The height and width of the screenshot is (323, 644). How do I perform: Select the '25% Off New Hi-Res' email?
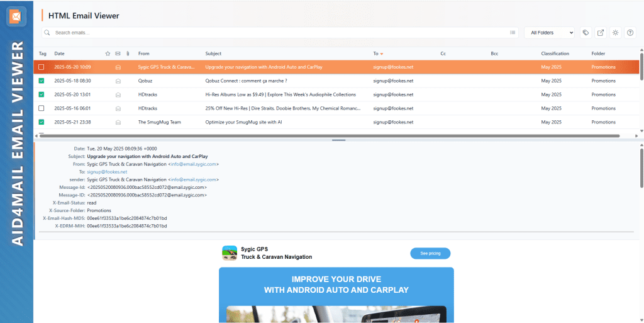283,108
